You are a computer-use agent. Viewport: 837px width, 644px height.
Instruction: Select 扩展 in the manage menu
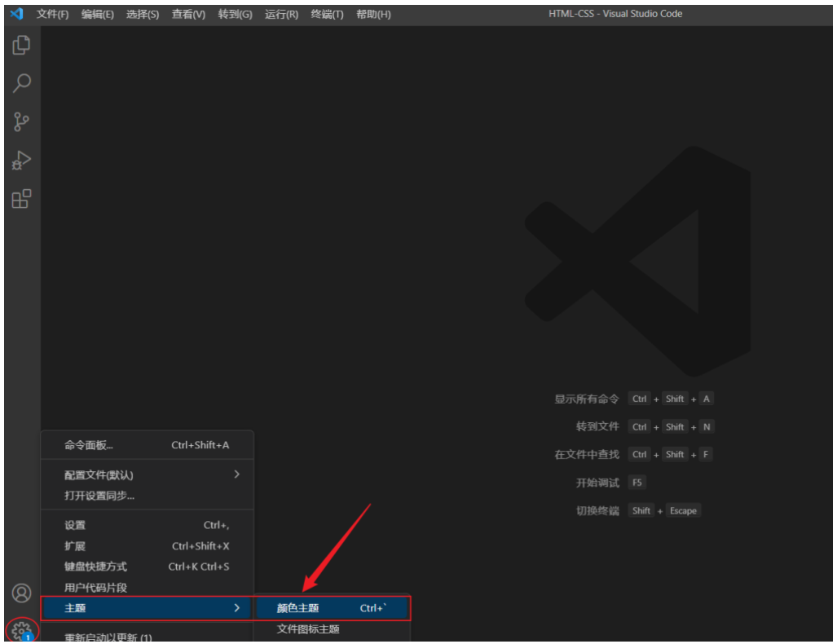coord(147,545)
